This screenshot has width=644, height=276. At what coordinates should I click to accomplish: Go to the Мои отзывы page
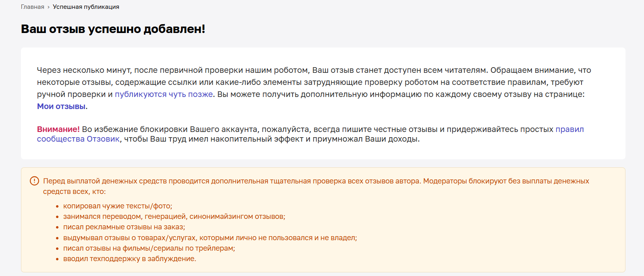61,106
